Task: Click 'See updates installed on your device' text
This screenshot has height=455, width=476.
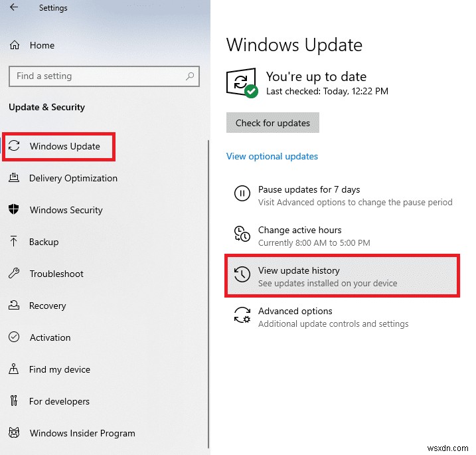Action: click(x=327, y=283)
